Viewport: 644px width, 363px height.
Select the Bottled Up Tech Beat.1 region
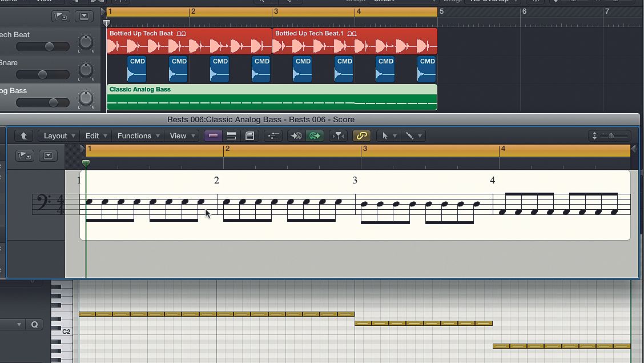354,42
